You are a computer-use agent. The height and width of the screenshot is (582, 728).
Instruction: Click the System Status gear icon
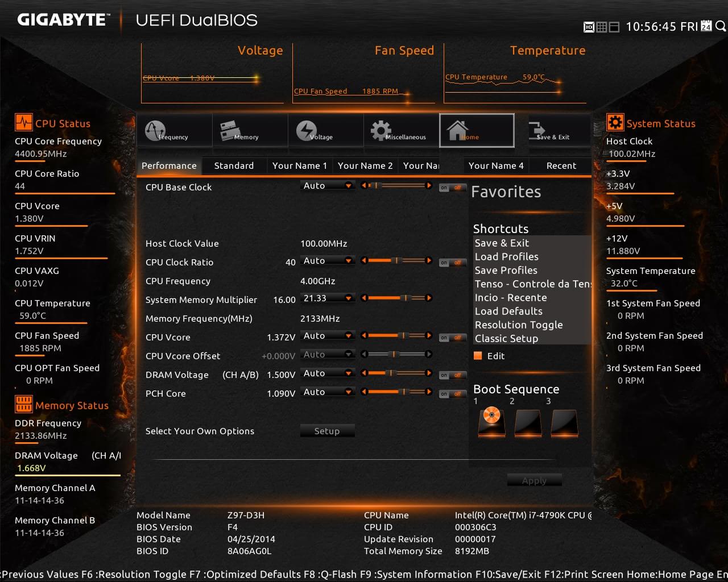[x=615, y=123]
